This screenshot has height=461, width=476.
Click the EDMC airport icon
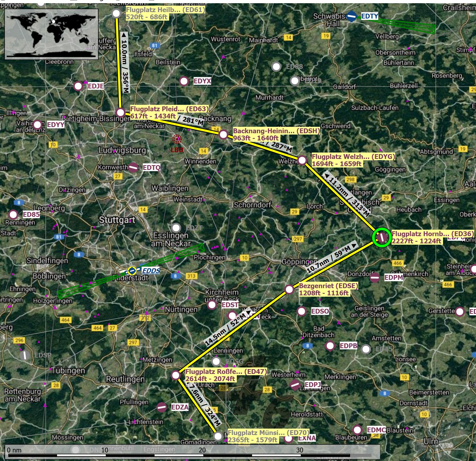pos(357,430)
